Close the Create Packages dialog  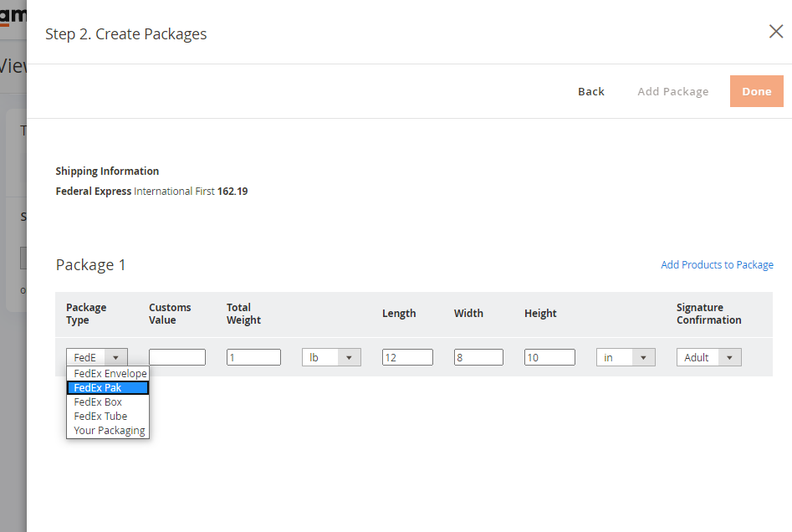click(x=775, y=31)
